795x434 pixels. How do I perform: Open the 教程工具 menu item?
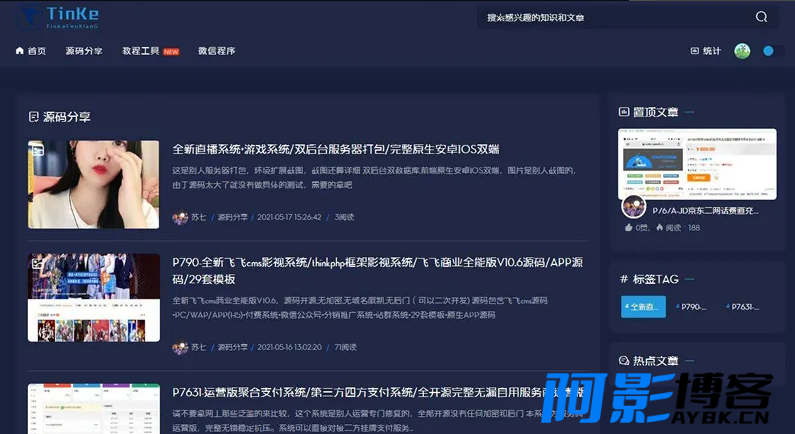[x=140, y=51]
